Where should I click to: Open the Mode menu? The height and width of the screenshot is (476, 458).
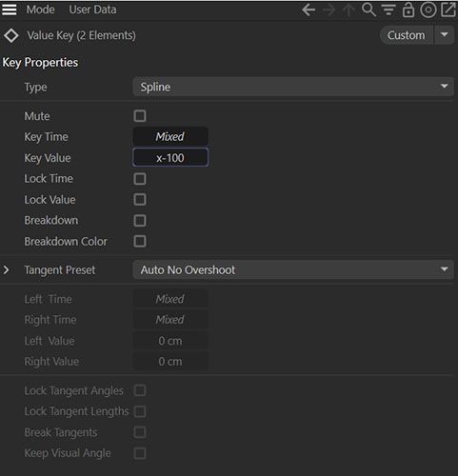pos(40,10)
